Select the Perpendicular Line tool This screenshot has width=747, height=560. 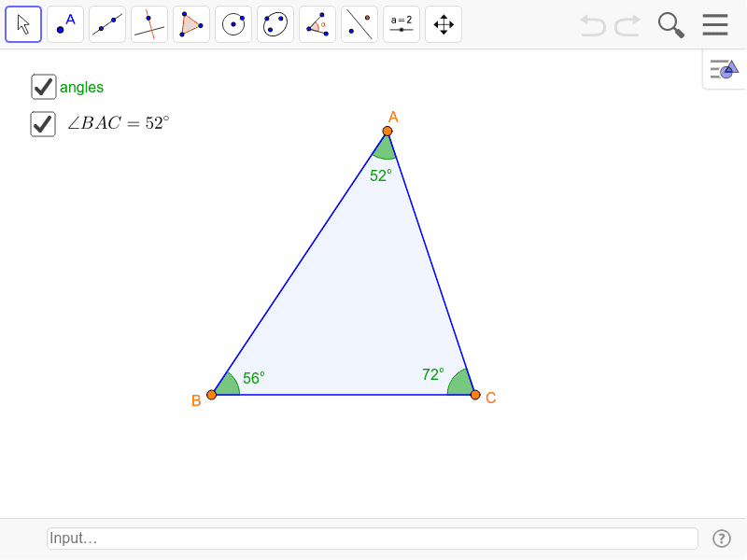[149, 24]
